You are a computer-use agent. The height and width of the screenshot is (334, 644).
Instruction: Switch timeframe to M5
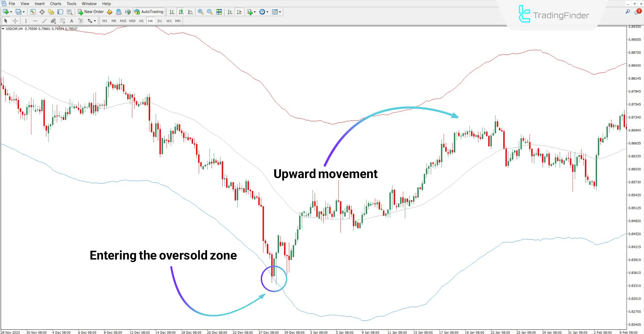114,21
